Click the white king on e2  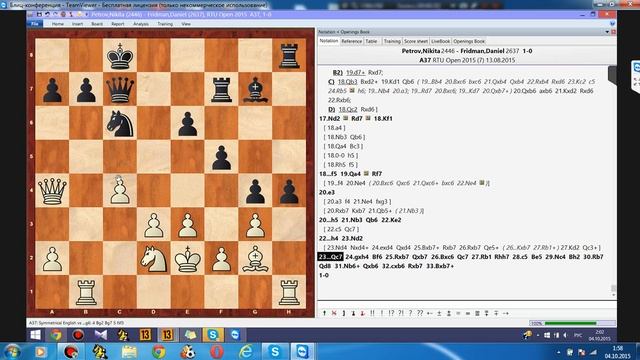pos(188,259)
